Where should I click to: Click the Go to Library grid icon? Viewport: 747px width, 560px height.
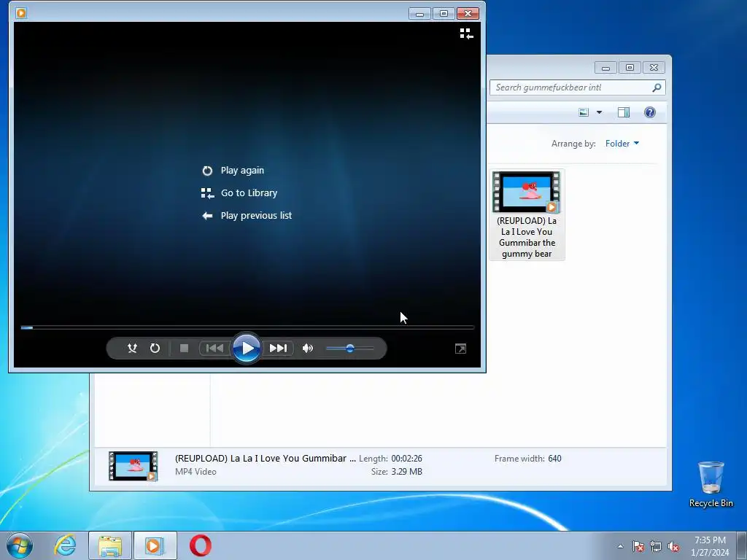pos(207,192)
